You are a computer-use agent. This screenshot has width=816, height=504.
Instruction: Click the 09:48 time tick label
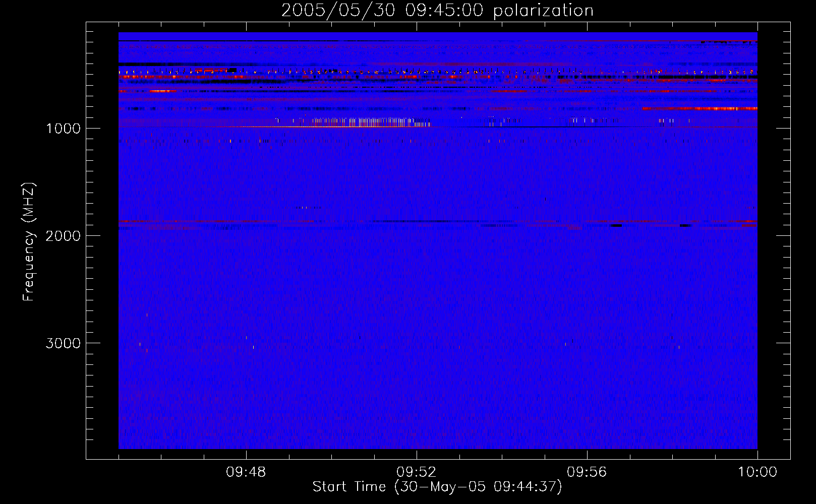pos(246,472)
